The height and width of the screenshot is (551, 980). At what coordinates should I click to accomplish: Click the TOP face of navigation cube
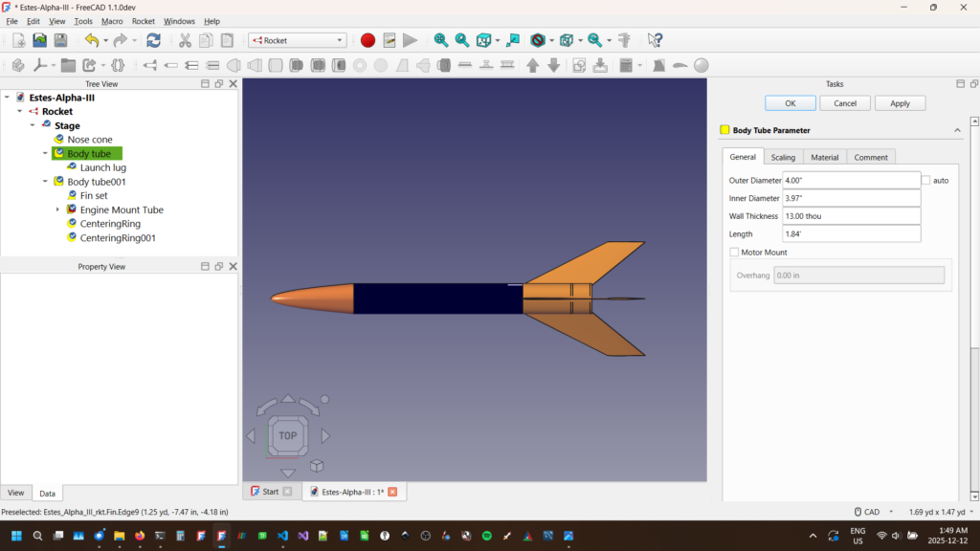coord(287,435)
